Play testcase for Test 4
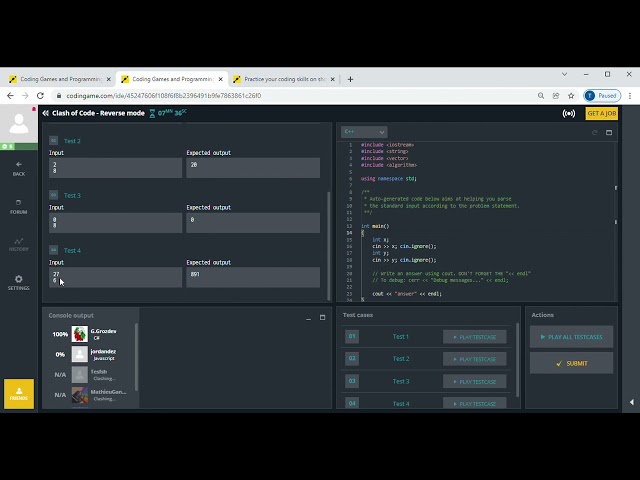Screen dimensions: 640x480 475,403
